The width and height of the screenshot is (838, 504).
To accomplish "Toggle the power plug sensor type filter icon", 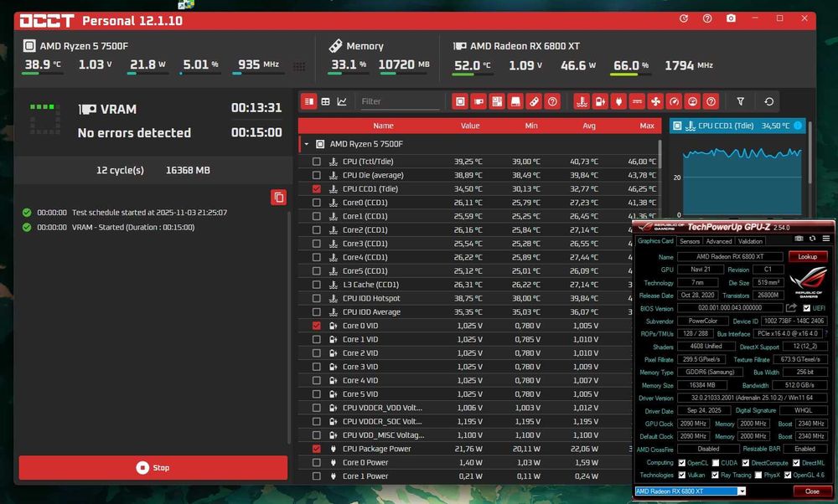I will tap(619, 101).
